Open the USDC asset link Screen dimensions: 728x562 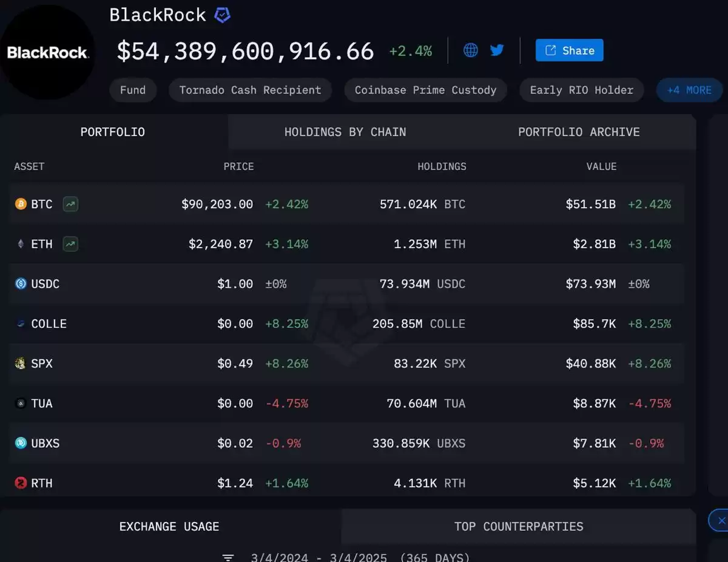pyautogui.click(x=45, y=283)
